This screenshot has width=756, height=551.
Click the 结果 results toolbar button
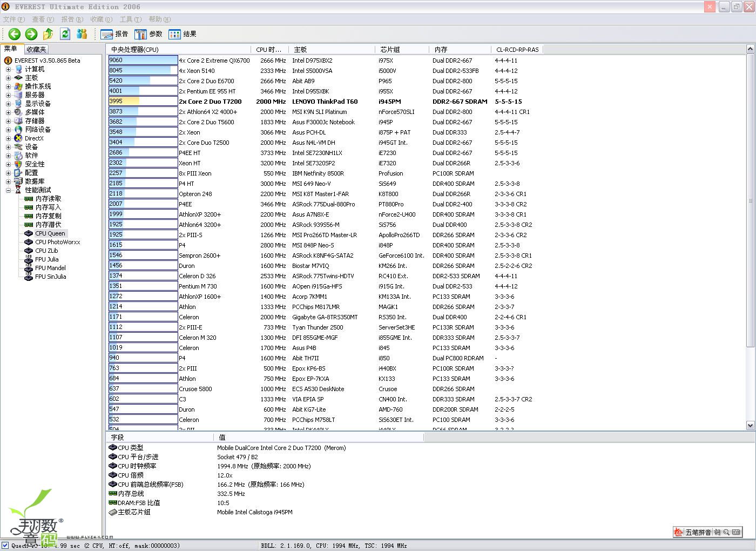(183, 34)
